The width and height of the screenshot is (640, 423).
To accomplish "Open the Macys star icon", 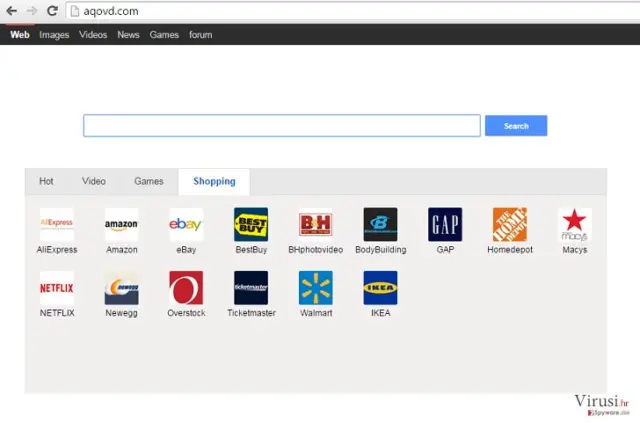I will (575, 225).
